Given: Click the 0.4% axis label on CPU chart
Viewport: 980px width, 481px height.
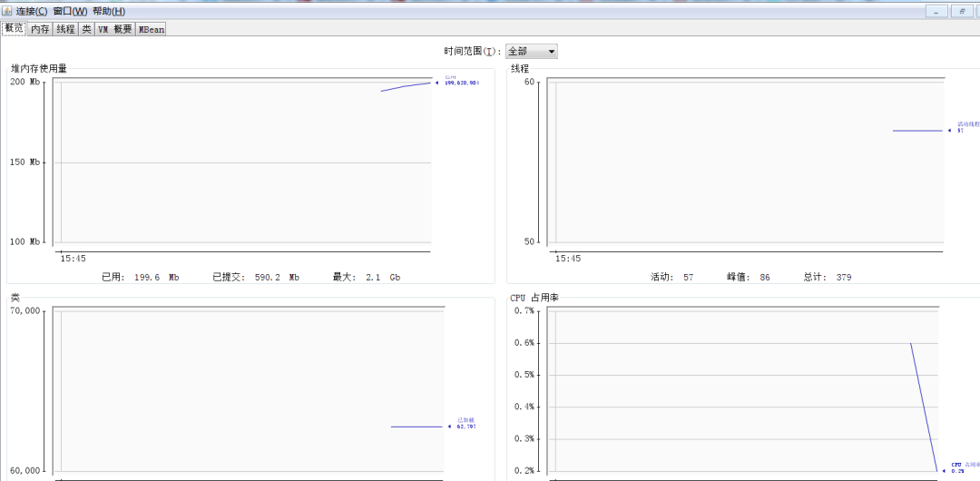Looking at the screenshot, I should click(524, 407).
